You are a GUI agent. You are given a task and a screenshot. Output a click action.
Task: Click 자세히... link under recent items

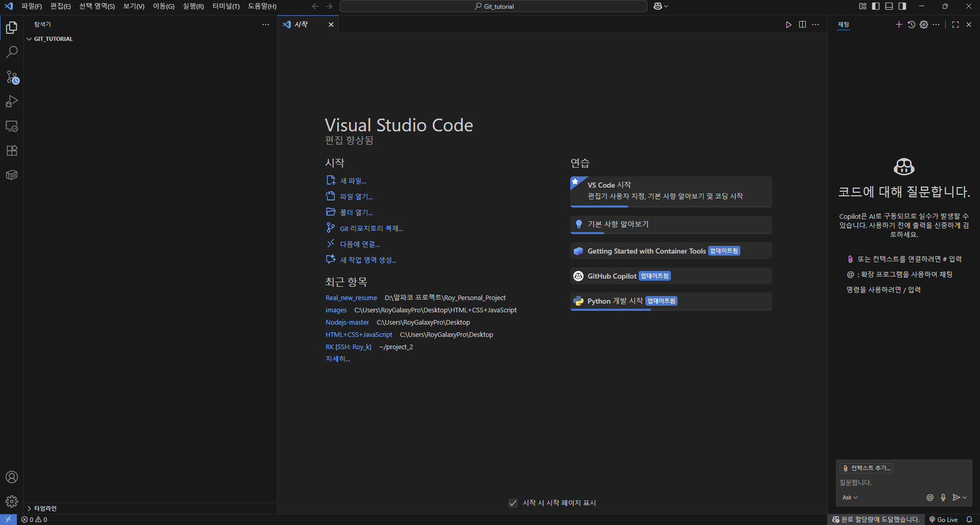tap(338, 359)
